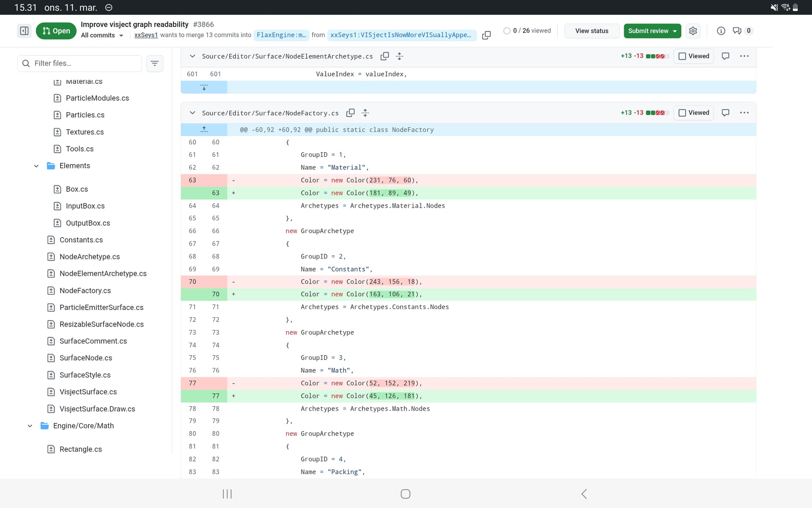Image resolution: width=812 pixels, height=508 pixels.
Task: Mark NodeFactory.cs as Viewed
Action: [x=694, y=113]
